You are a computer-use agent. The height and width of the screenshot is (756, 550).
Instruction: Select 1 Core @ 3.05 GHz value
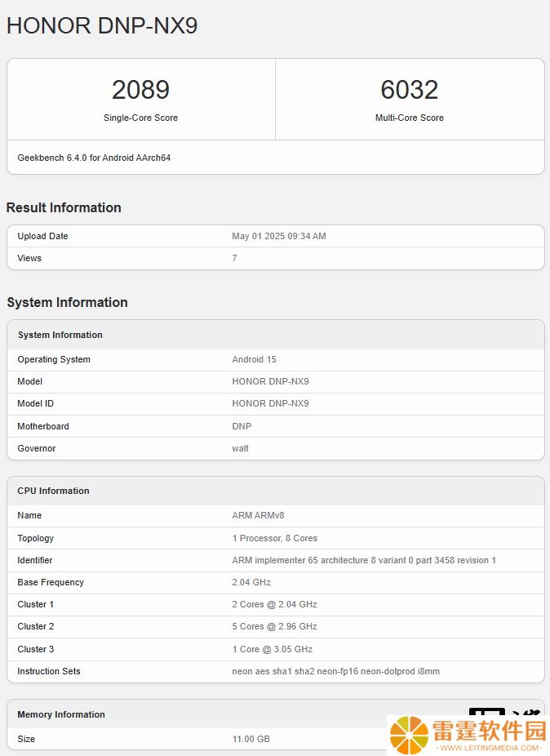[x=273, y=649]
